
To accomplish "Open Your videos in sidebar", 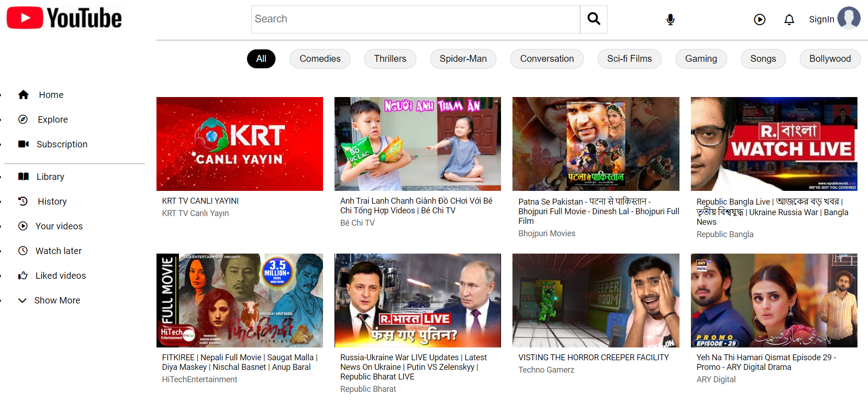I will [x=59, y=226].
